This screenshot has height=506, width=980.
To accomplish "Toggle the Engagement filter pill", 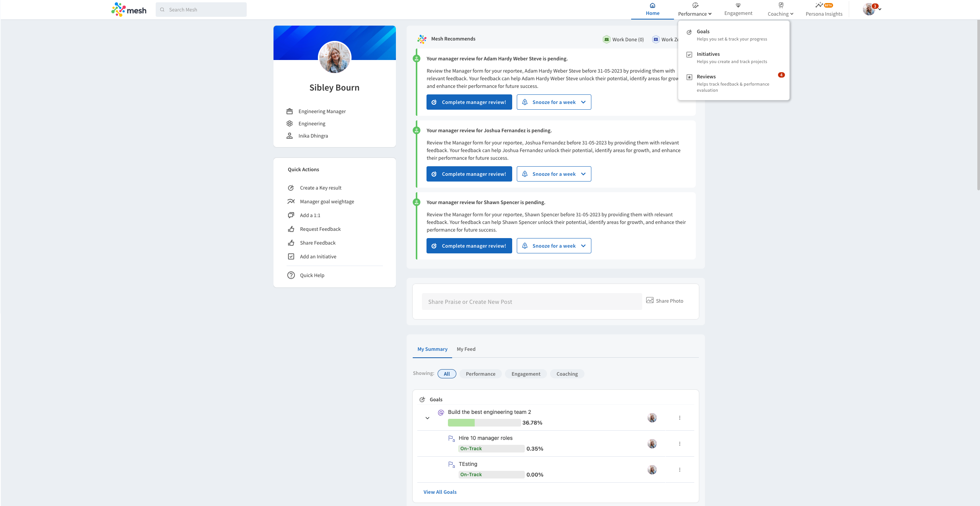I will click(526, 374).
